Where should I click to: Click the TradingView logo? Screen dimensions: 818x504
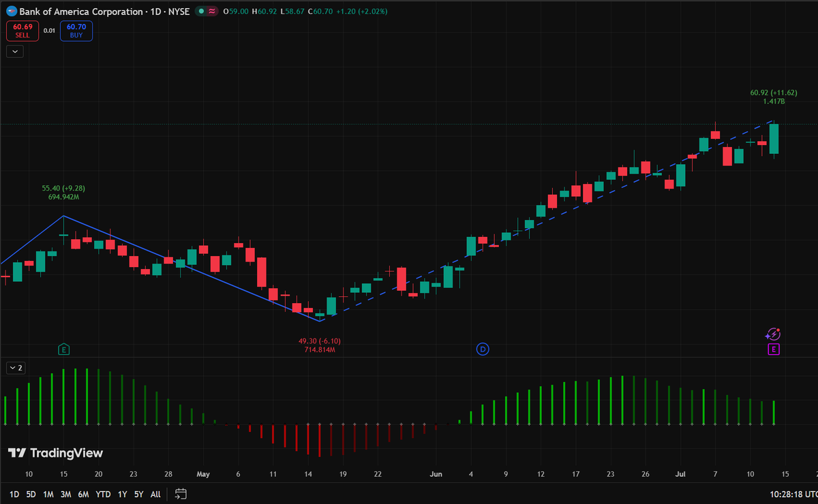[55, 453]
